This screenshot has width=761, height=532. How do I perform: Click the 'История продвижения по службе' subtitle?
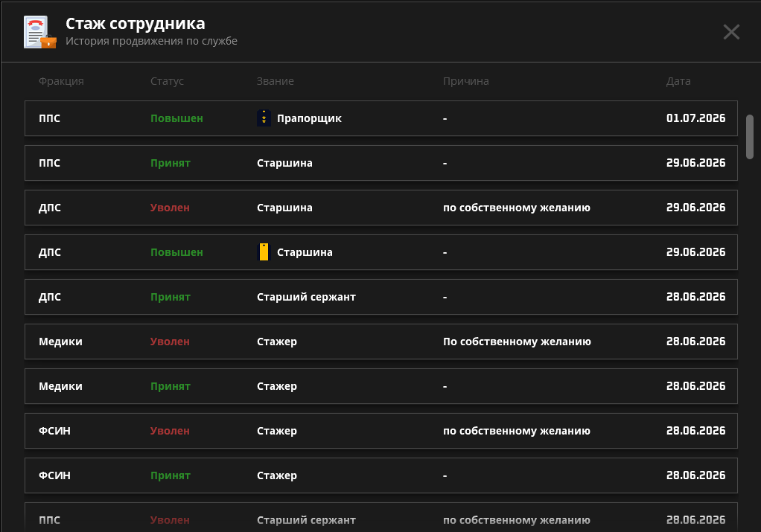tap(151, 41)
